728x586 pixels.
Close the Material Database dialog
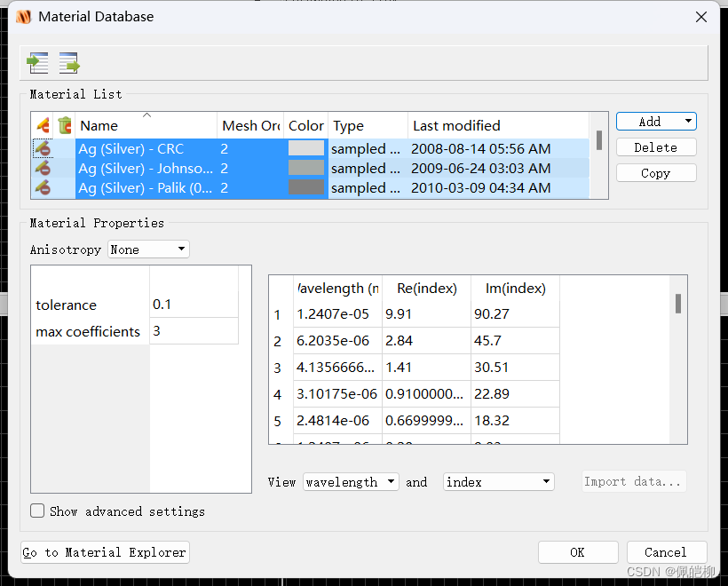coord(701,17)
